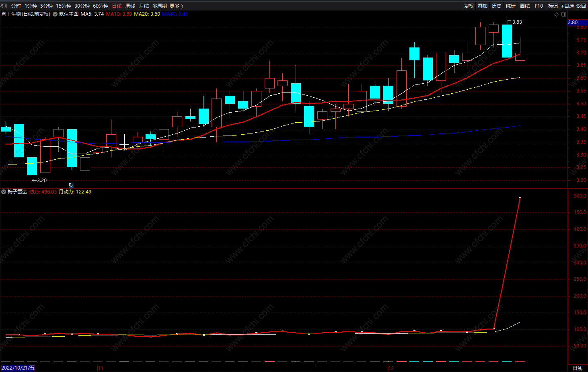Click the 统计 statistics button
588x372 pixels.
pos(511,6)
